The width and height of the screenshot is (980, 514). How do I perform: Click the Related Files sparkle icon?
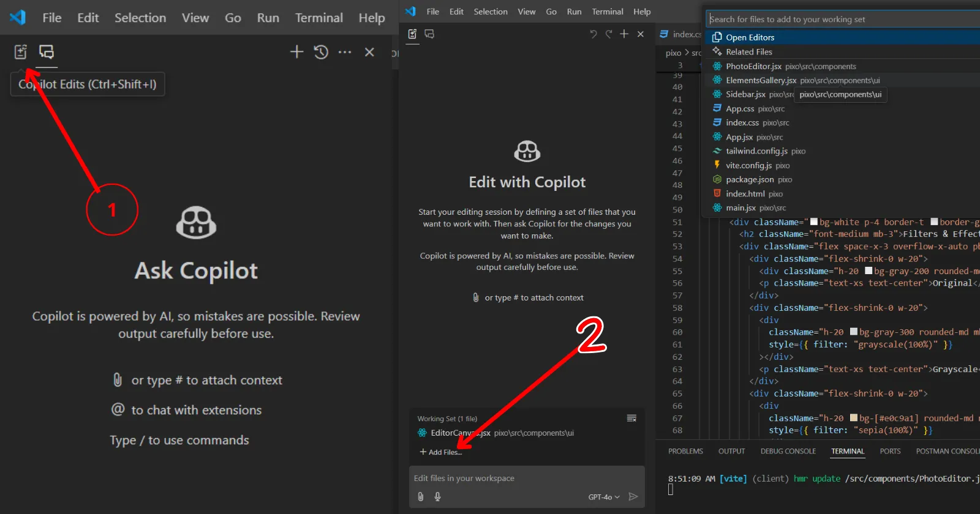[717, 52]
